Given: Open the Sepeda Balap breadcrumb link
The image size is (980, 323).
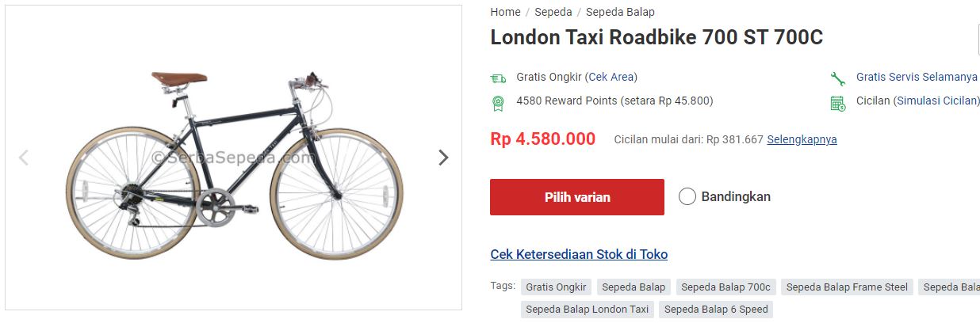Looking at the screenshot, I should [620, 12].
